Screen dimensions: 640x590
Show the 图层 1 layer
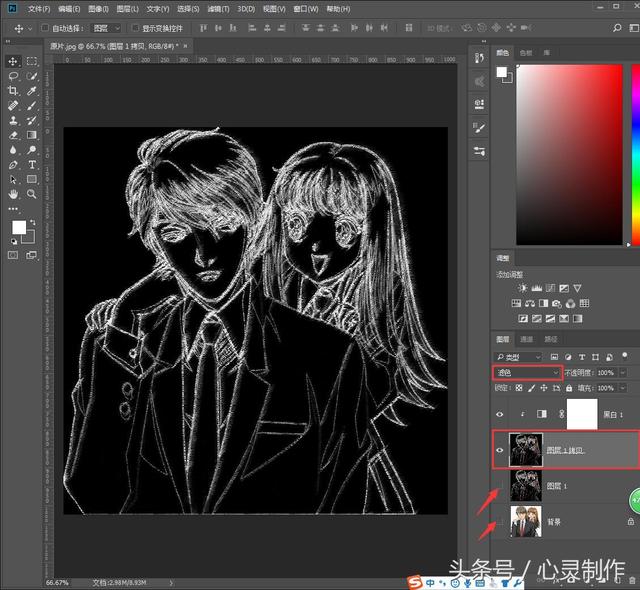(500, 486)
